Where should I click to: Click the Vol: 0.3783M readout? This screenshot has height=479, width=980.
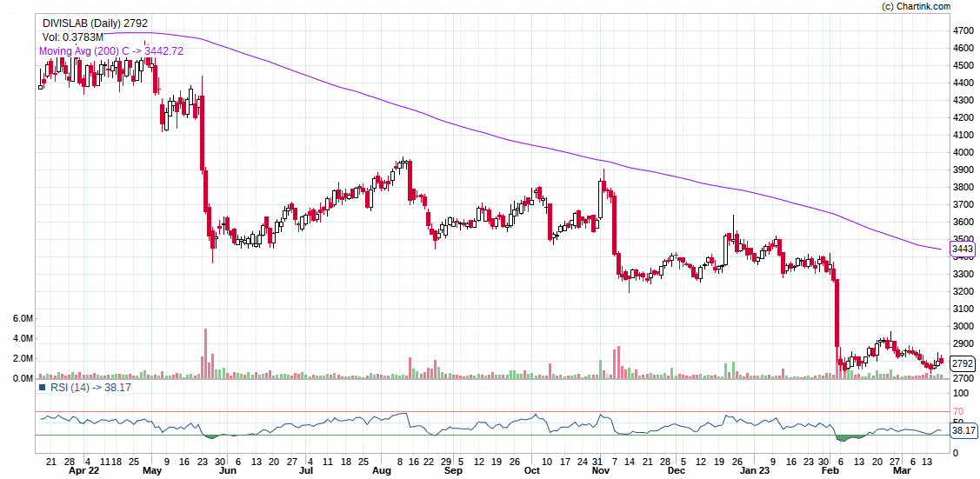coord(72,37)
